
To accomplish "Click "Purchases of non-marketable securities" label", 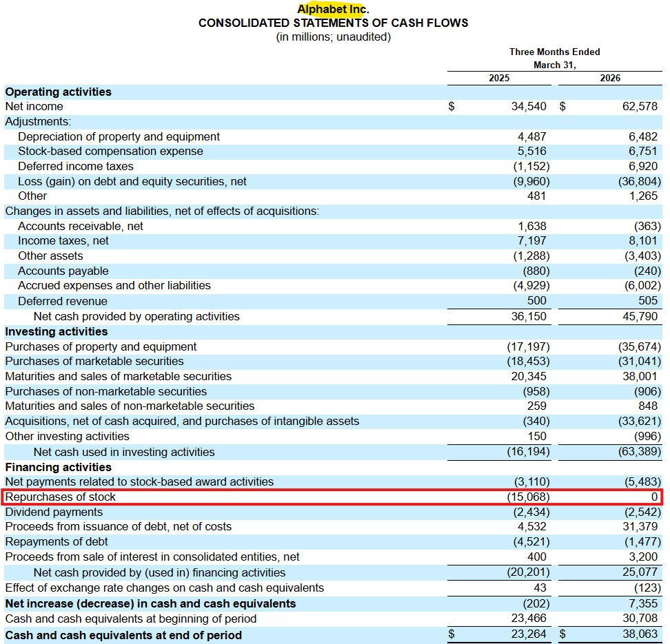I will click(106, 392).
